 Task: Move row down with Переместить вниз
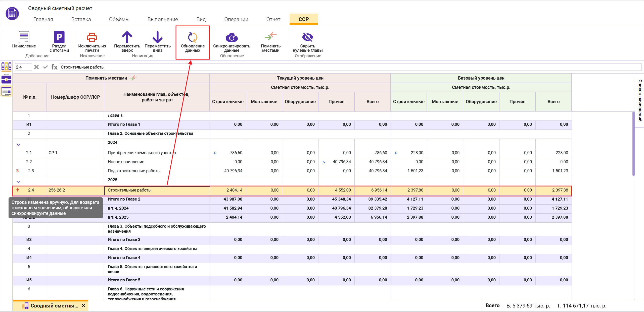[x=157, y=37]
